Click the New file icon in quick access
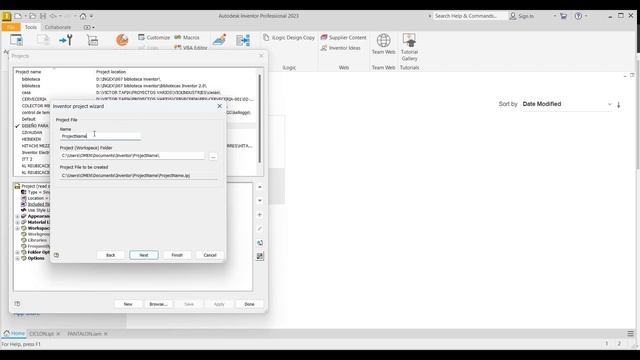The height and width of the screenshot is (360, 640). (18, 16)
